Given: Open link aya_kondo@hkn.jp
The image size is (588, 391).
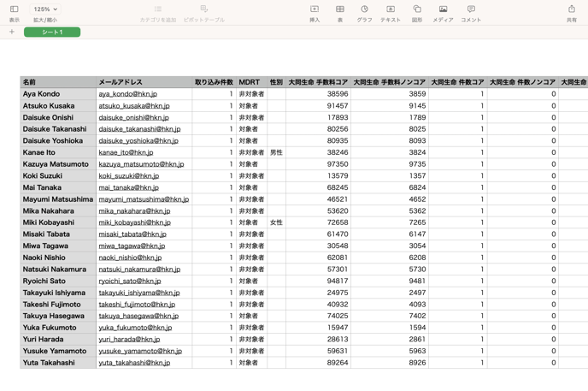Looking at the screenshot, I should click(x=128, y=94).
